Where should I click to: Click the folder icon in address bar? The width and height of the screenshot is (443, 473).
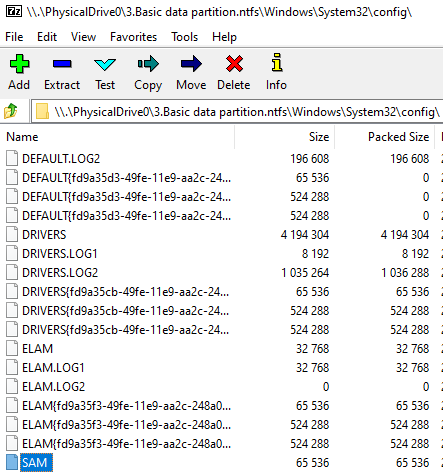pos(42,111)
